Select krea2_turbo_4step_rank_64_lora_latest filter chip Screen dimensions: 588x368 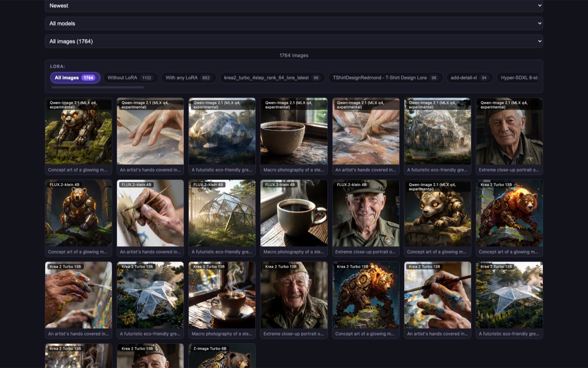[x=272, y=78]
